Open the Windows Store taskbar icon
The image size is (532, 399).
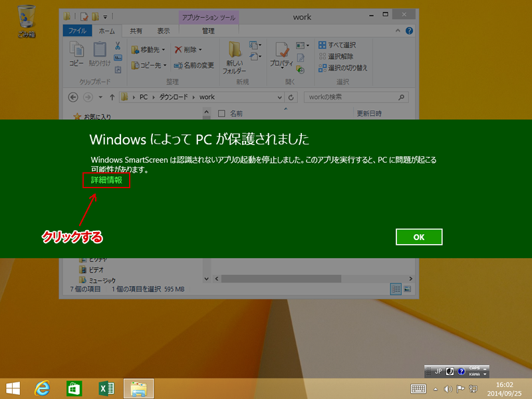pyautogui.click(x=74, y=388)
